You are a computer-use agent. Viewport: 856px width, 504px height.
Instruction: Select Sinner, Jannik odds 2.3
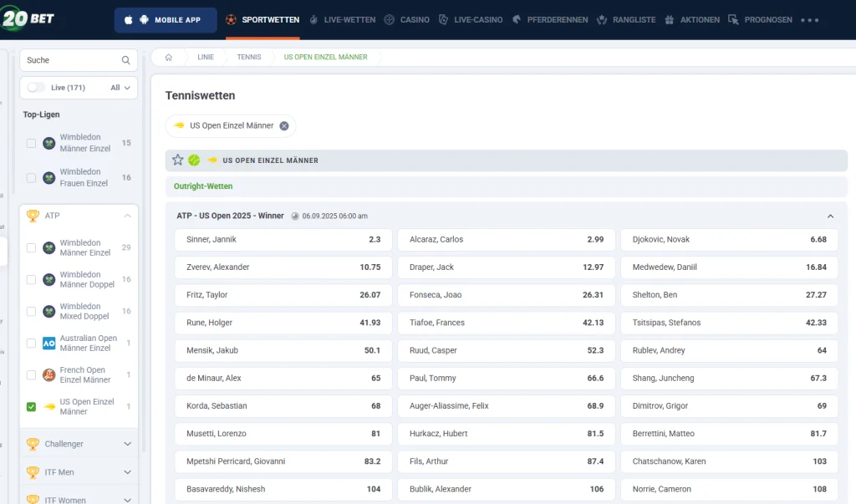coord(283,239)
